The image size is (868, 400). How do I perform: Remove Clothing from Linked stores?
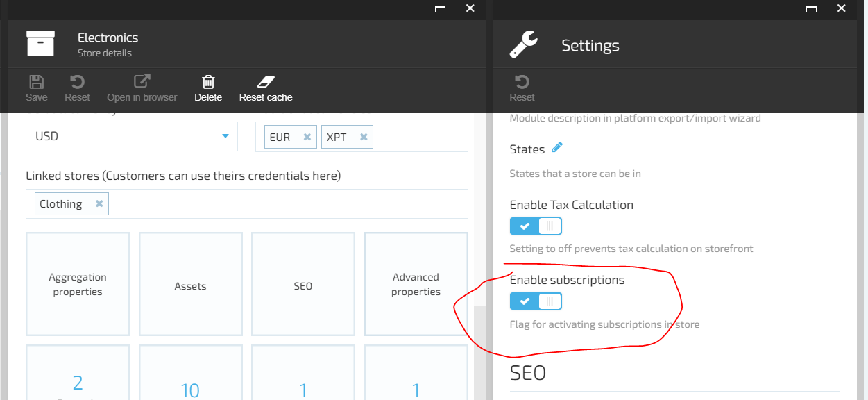[x=99, y=203]
